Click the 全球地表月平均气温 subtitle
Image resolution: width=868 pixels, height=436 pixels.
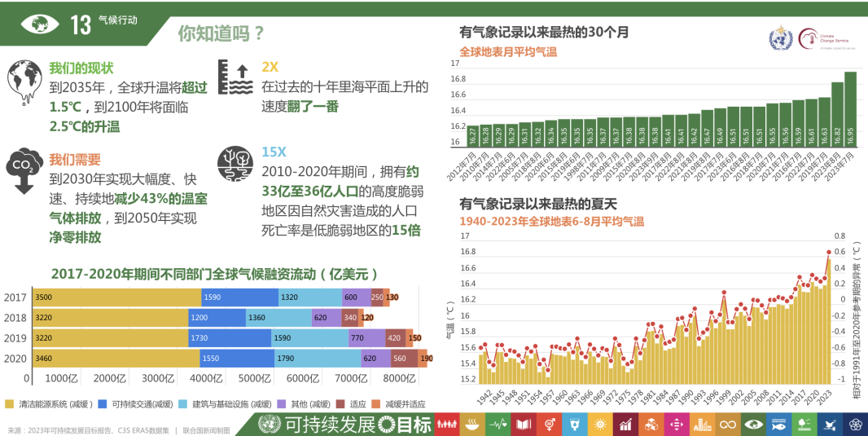click(x=508, y=51)
